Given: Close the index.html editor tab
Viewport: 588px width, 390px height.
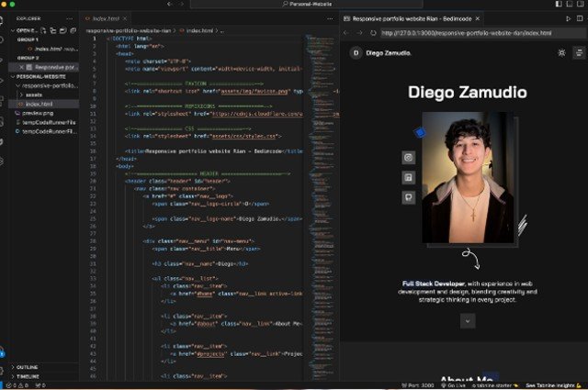Looking at the screenshot, I should (x=125, y=18).
